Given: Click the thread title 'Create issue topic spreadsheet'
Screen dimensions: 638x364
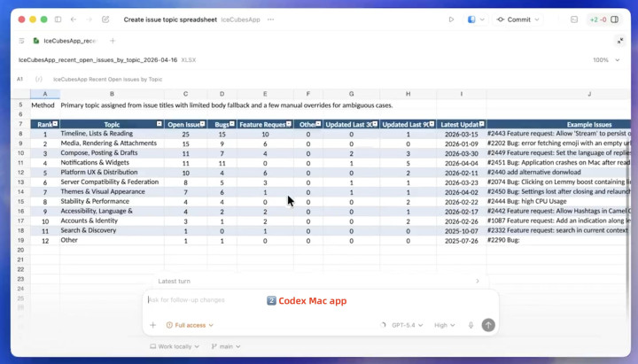Looking at the screenshot, I should (170, 19).
